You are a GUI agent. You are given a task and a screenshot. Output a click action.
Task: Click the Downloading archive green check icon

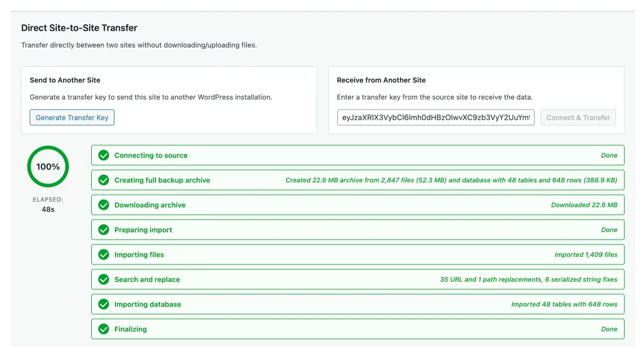click(x=104, y=205)
